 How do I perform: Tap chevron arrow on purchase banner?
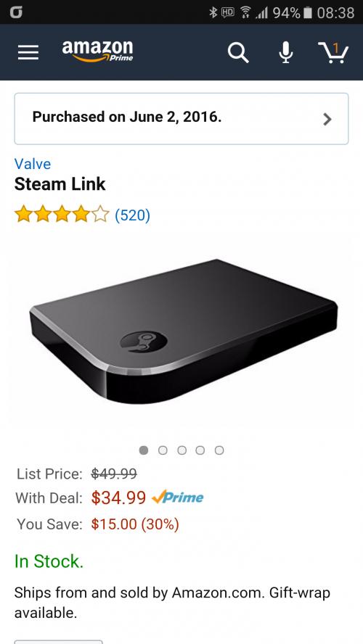(327, 119)
